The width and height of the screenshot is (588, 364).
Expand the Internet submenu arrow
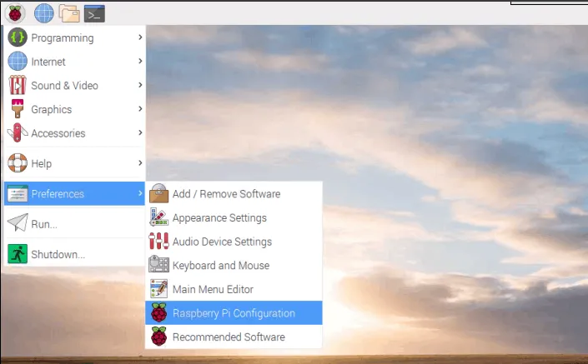[x=139, y=61]
